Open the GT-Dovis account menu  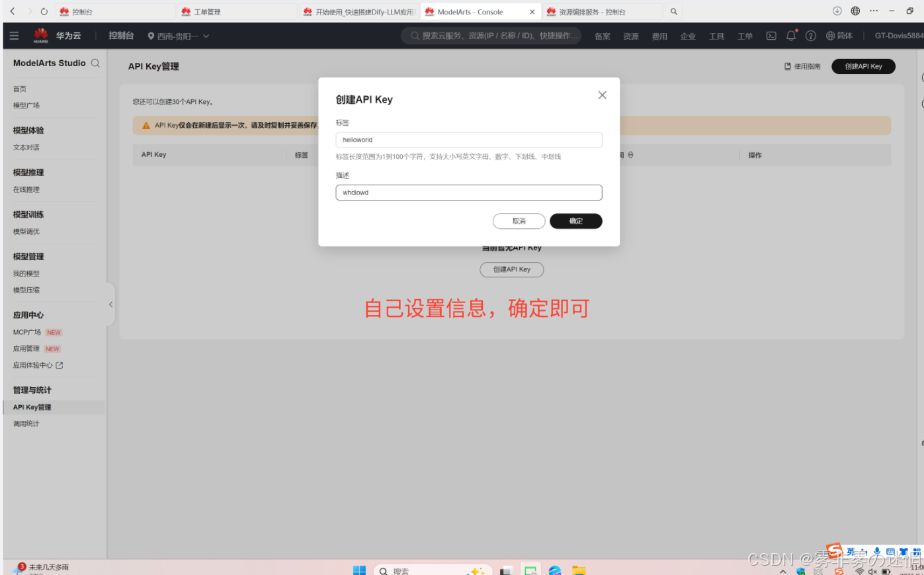tap(898, 36)
